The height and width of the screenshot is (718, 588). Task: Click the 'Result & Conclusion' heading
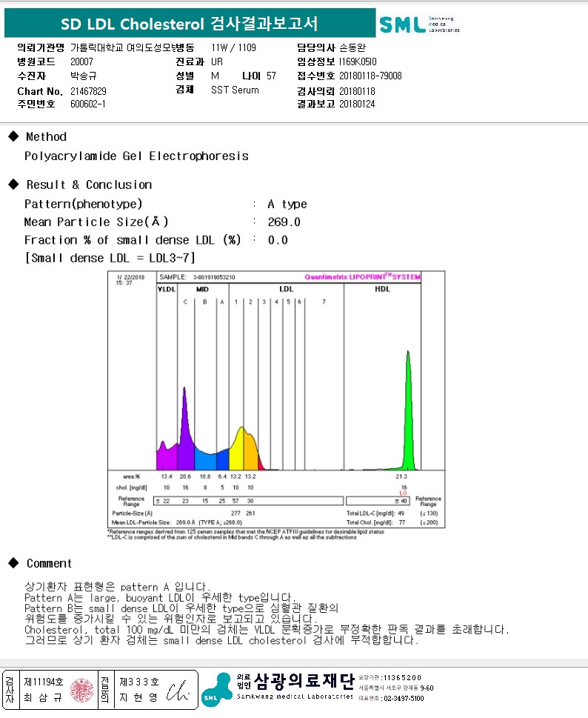point(89,185)
